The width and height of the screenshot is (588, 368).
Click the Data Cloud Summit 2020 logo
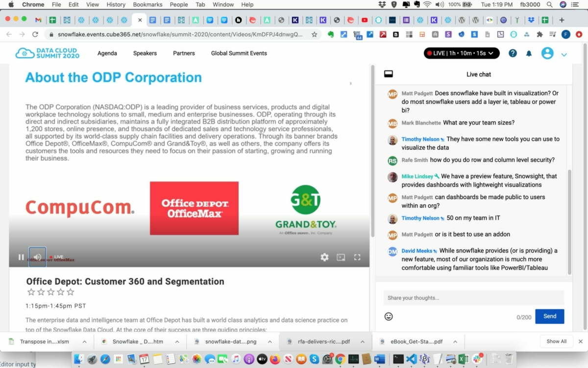(x=47, y=53)
